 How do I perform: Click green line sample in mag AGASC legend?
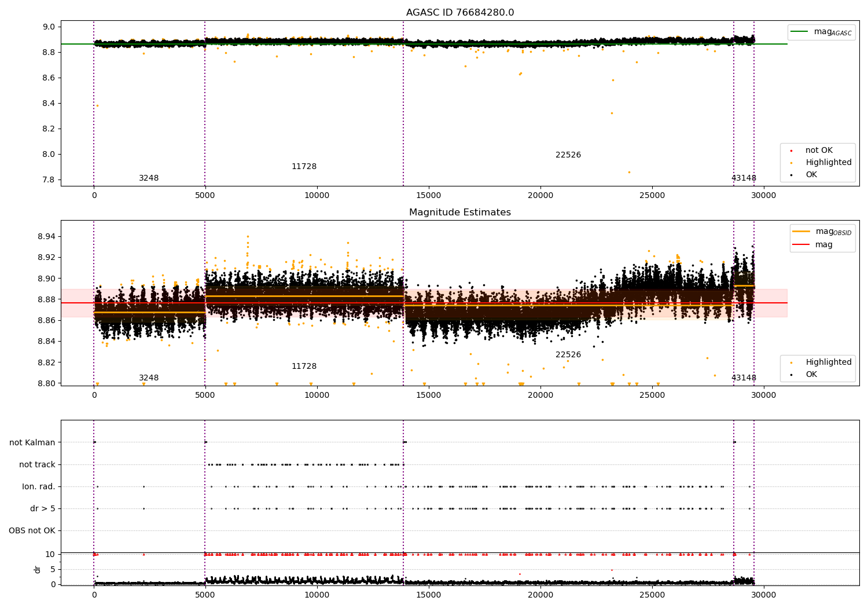pyautogui.click(x=800, y=32)
